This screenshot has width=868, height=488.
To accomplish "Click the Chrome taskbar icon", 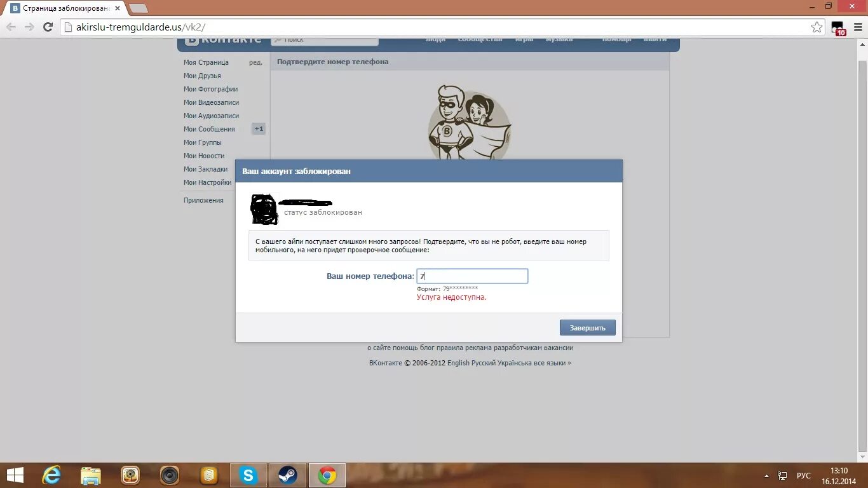I will [x=327, y=475].
